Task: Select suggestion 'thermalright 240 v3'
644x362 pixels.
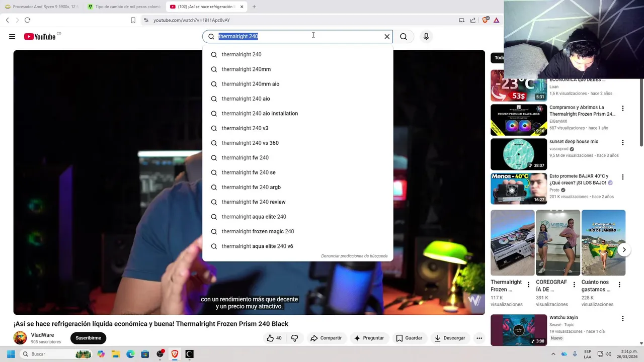Action: pos(298,128)
